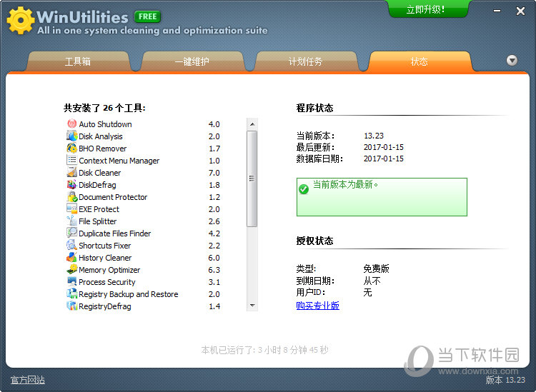Click the 版本 13.23 footer text
Image resolution: width=536 pixels, height=392 pixels.
505,380
